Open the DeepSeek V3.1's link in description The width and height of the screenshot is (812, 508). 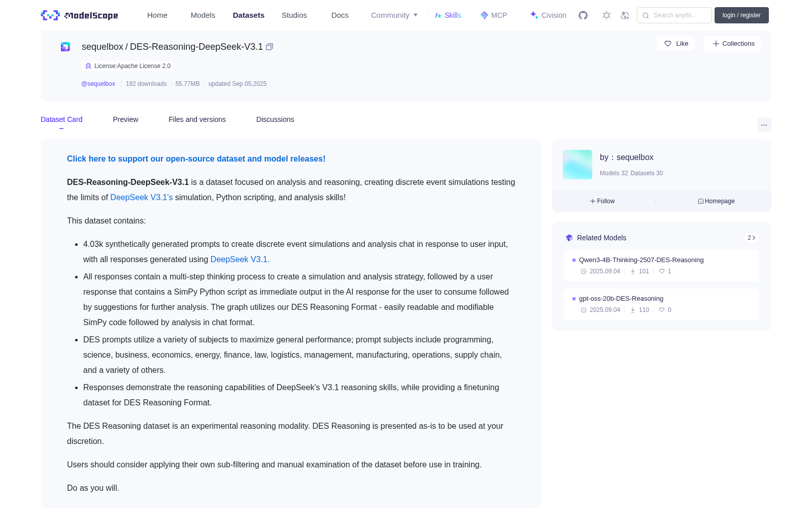tap(142, 198)
